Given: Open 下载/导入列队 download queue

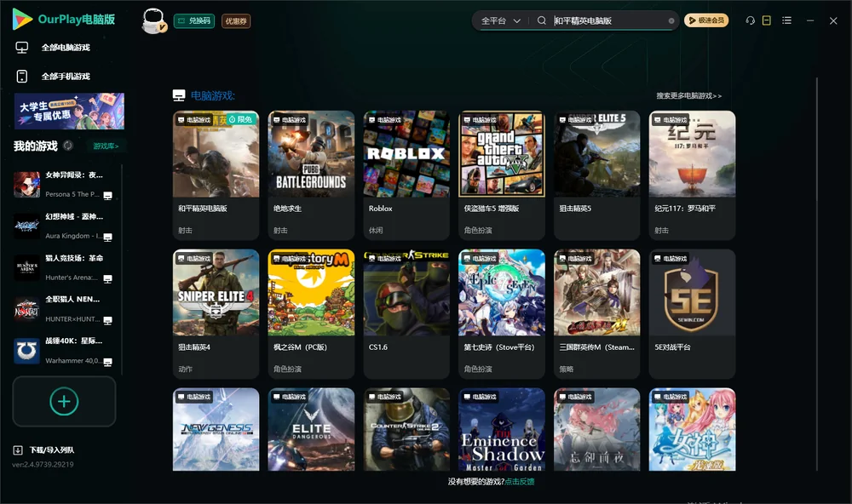Looking at the screenshot, I should 44,450.
